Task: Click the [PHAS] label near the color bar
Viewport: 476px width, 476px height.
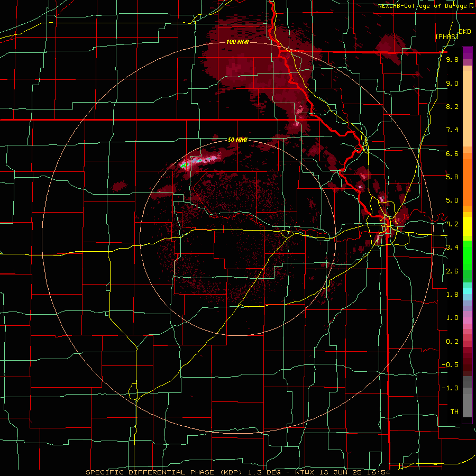Action: click(447, 37)
